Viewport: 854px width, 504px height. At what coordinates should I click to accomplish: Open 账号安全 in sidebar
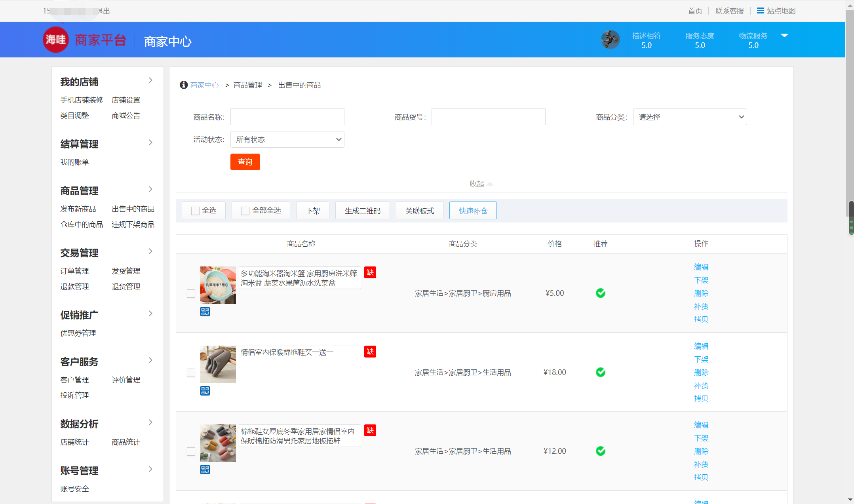74,489
